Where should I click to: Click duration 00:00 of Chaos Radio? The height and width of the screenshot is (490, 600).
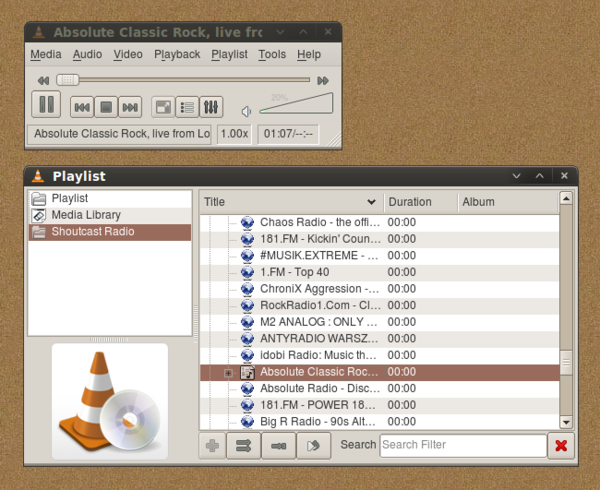click(x=402, y=222)
